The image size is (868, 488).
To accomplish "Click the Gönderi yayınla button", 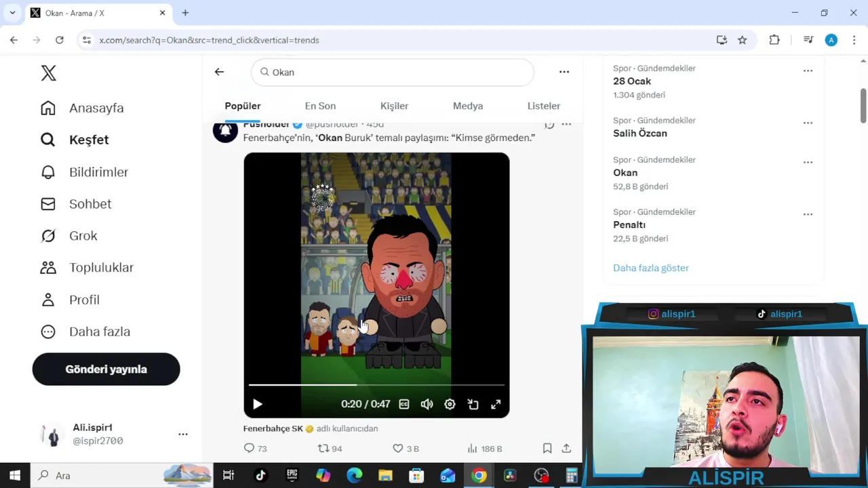I will [x=106, y=369].
